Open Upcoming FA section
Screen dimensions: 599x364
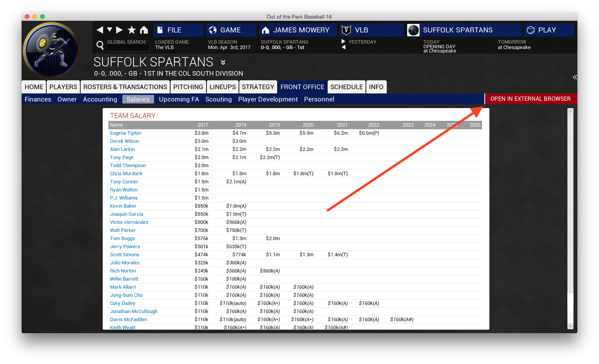pos(179,99)
